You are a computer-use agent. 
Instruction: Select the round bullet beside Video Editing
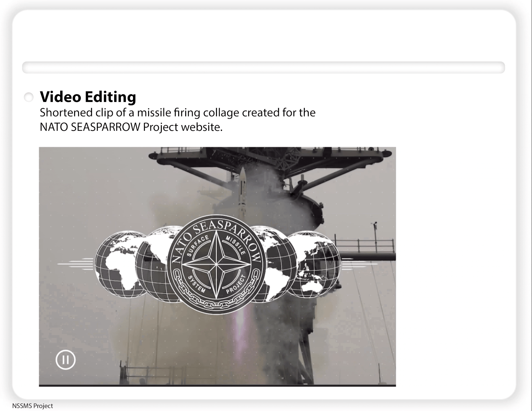[x=29, y=97]
